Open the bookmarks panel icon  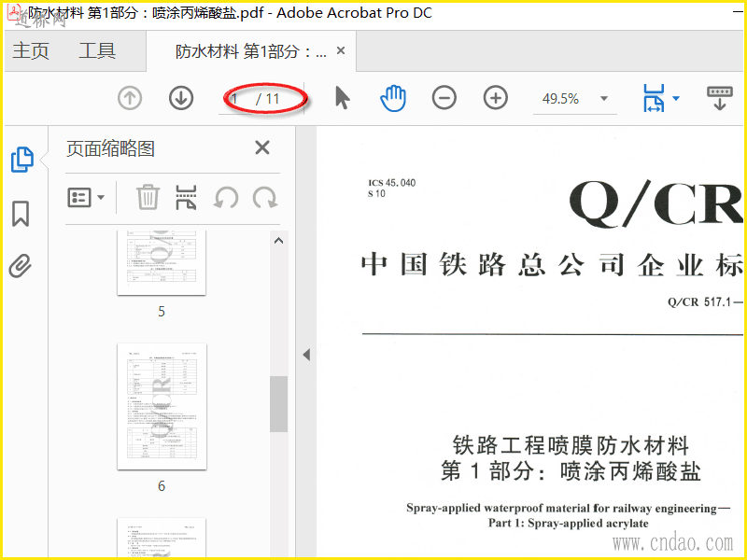[x=21, y=214]
